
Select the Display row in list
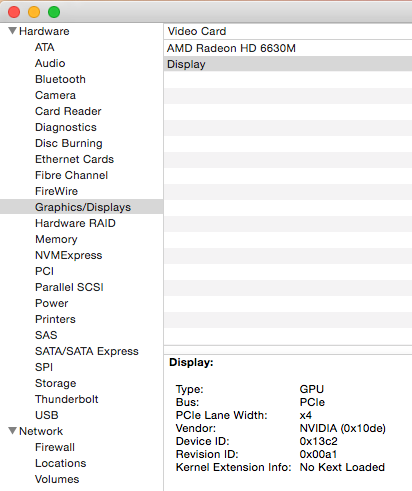tap(288, 64)
